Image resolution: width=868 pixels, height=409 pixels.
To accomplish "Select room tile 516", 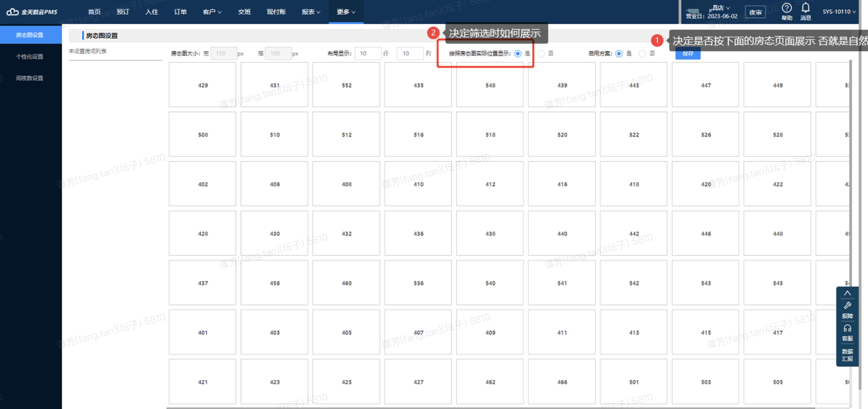I will point(418,135).
